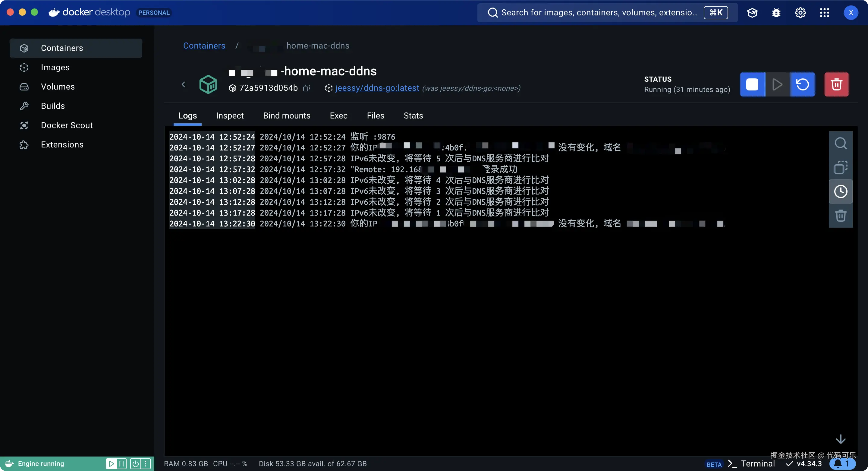Viewport: 868px width, 471px height.
Task: Open the Stats tab
Action: (413, 116)
